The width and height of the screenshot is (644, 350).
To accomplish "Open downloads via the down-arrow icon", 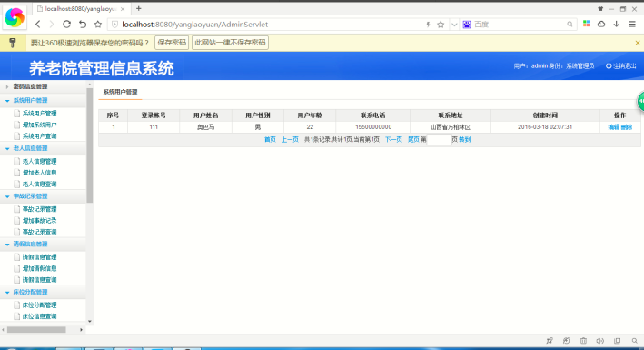I will point(617,25).
